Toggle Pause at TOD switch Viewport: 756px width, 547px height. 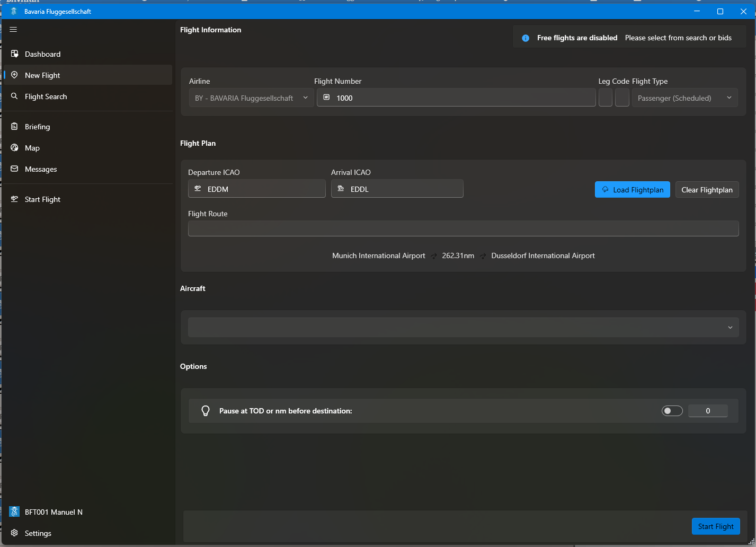672,411
